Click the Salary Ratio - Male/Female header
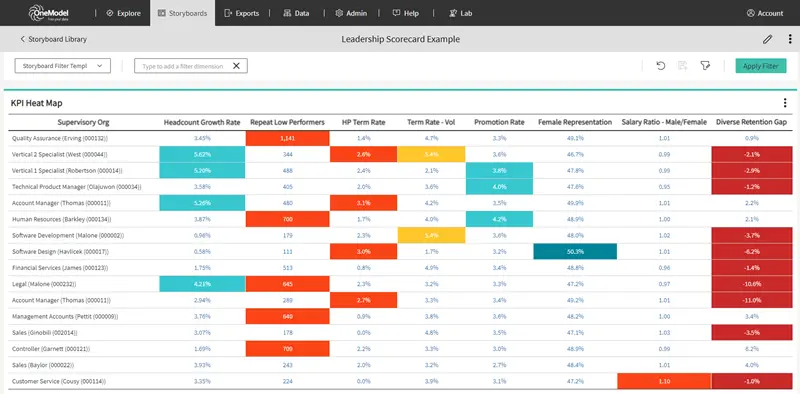The image size is (800, 394). [x=664, y=122]
